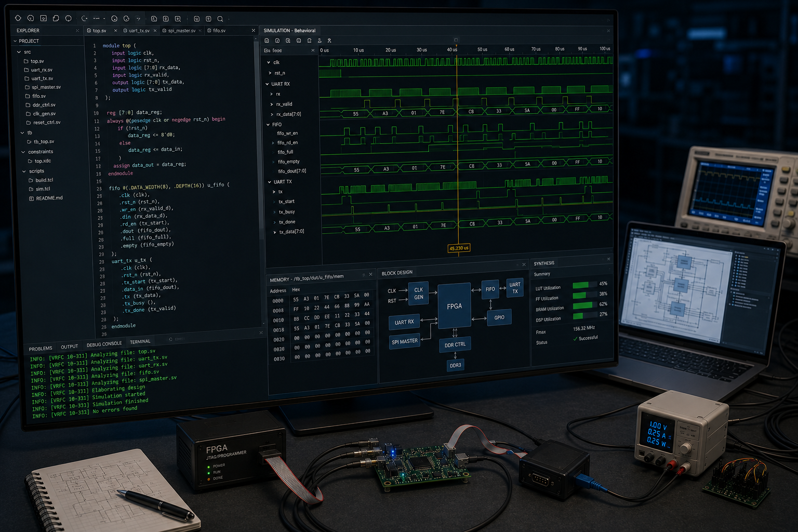Click the LUT Utilization bar
Screen dimensions: 798x532
click(x=584, y=285)
